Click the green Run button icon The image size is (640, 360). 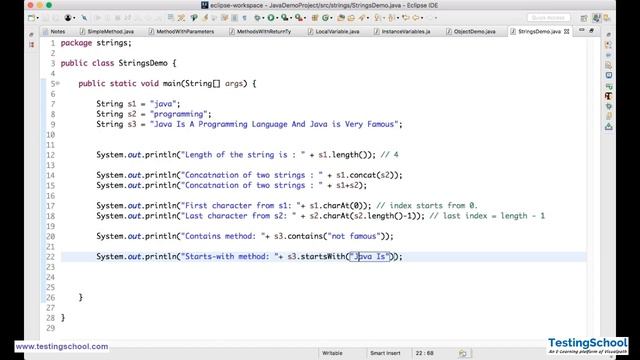pos(271,18)
